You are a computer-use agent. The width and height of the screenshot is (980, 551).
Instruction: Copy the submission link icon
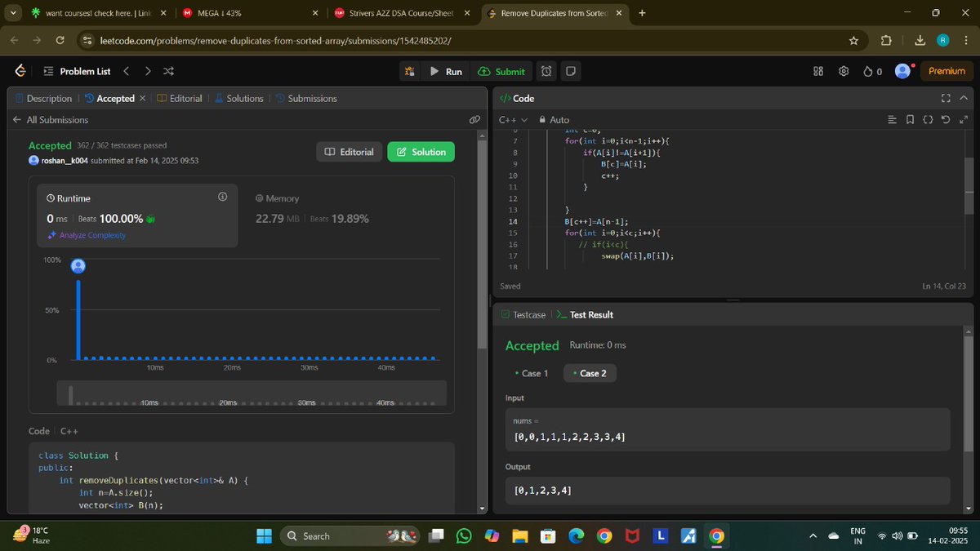474,119
